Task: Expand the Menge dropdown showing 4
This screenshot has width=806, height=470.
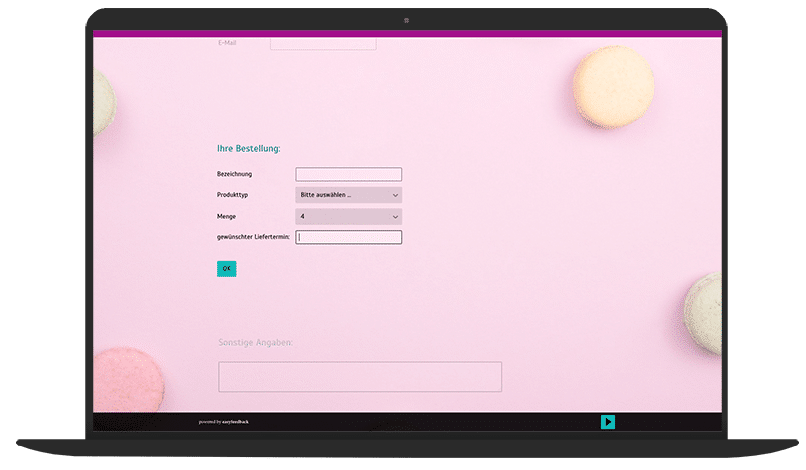Action: coord(348,216)
